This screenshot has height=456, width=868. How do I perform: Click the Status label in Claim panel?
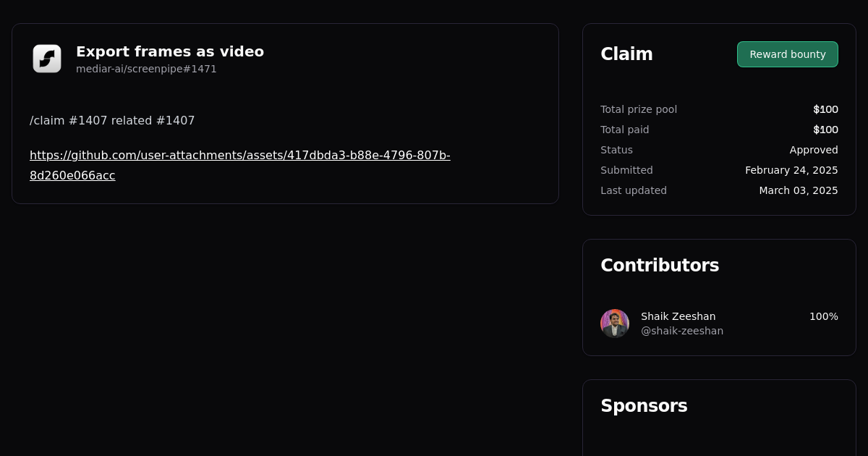pyautogui.click(x=616, y=150)
